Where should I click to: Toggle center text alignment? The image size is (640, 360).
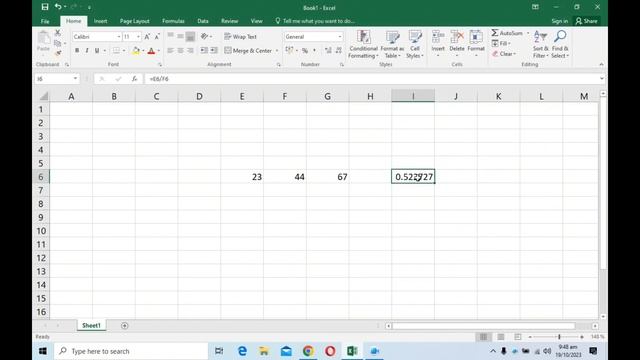click(x=180, y=51)
